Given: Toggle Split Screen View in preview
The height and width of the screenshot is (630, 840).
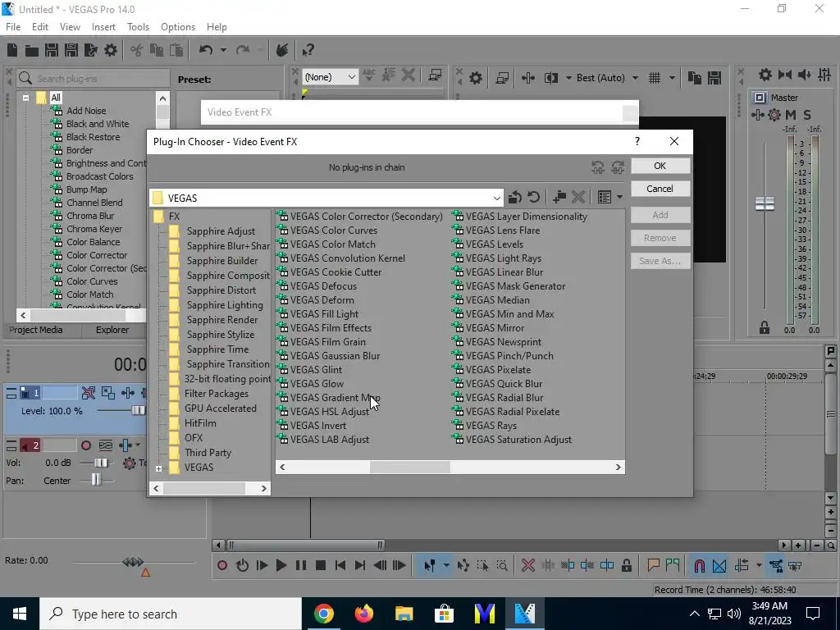Looking at the screenshot, I should click(550, 78).
